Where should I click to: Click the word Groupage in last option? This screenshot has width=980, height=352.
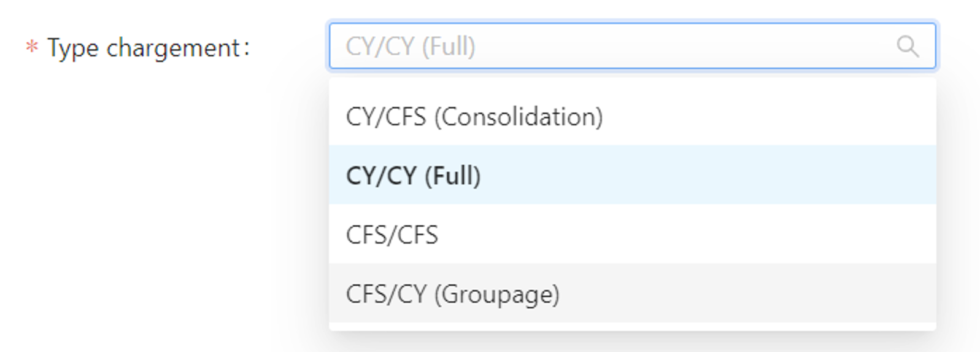(500, 295)
